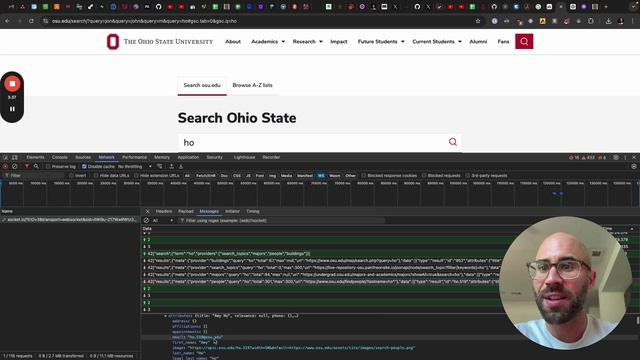Screen dimensions: 640x360
Task: Switch to the Console DevTools tab
Action: [x=60, y=157]
